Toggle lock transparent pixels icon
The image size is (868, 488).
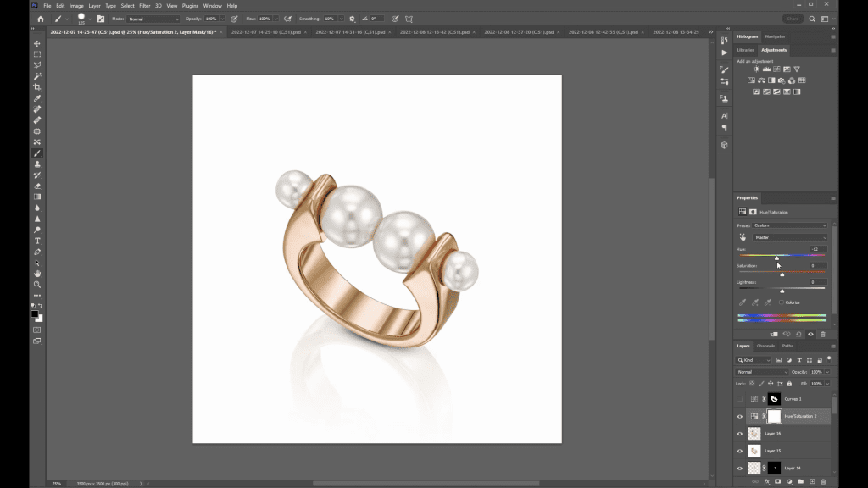[x=752, y=384]
